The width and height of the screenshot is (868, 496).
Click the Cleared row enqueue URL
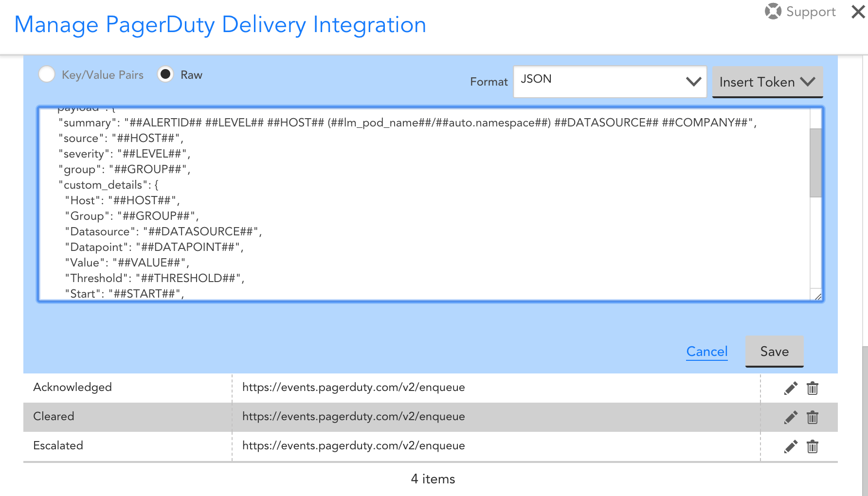(354, 416)
